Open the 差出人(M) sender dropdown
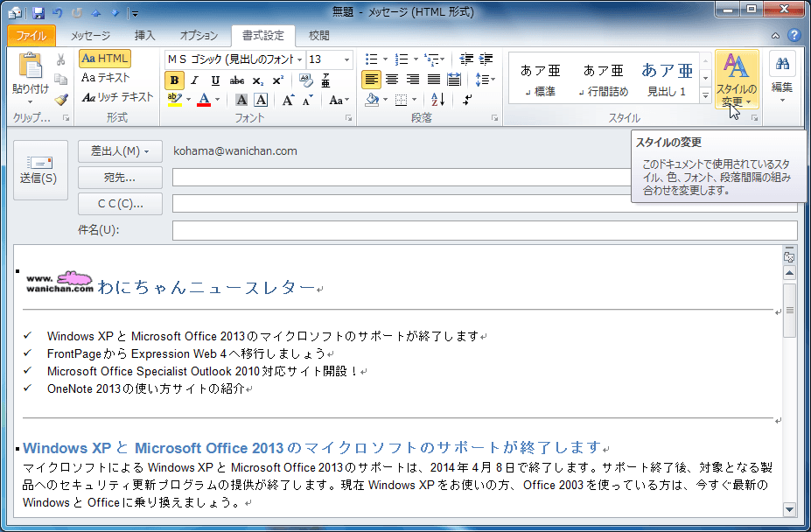Image resolution: width=811 pixels, height=532 pixels. 120,151
